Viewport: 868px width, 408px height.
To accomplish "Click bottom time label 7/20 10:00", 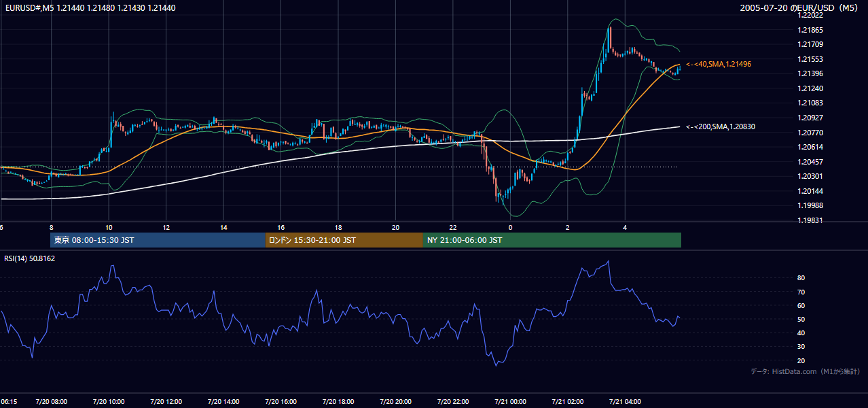I will [x=109, y=402].
